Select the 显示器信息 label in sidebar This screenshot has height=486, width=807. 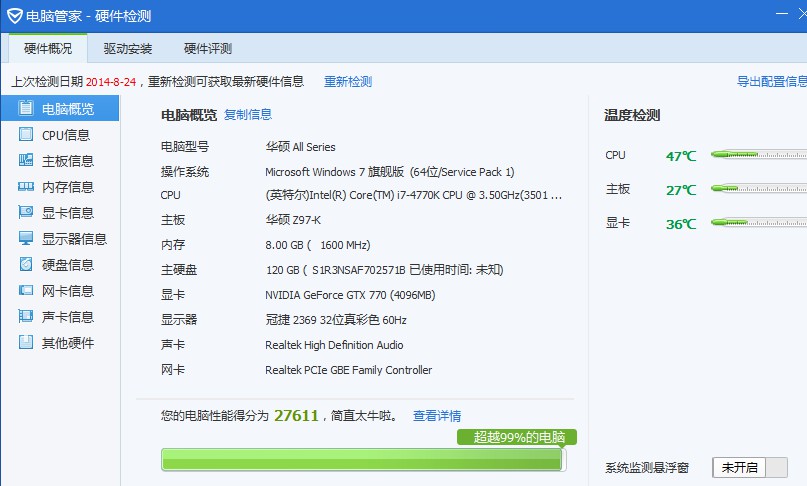(x=74, y=239)
